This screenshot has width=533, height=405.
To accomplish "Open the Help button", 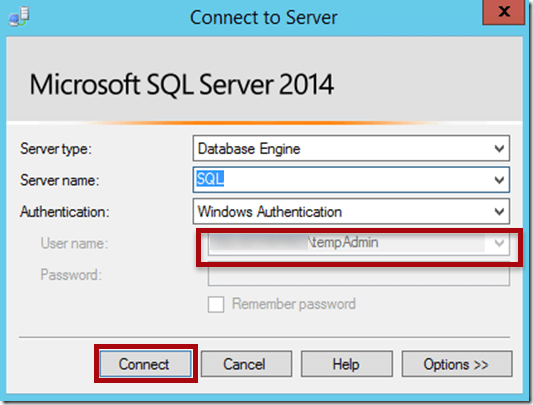I will click(x=346, y=364).
